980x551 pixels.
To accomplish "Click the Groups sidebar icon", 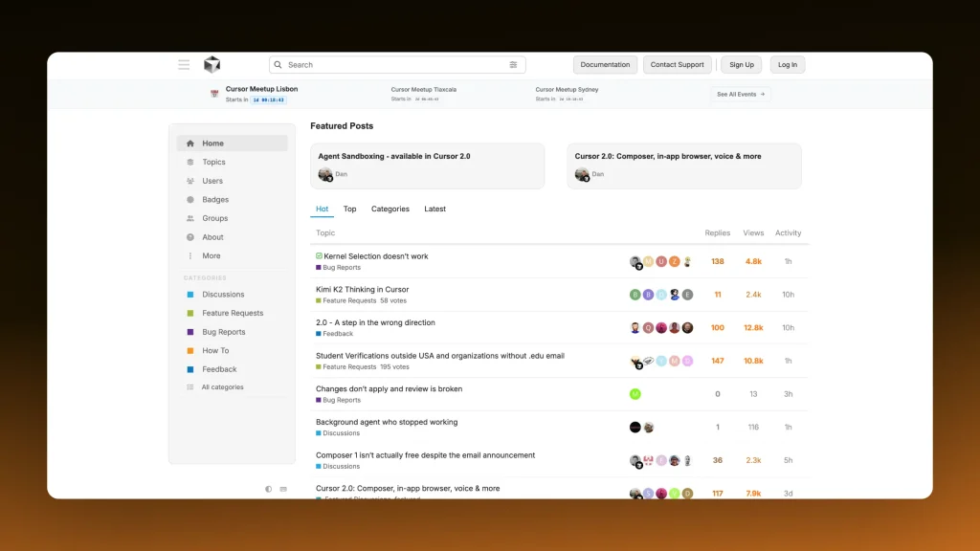I will pos(190,218).
